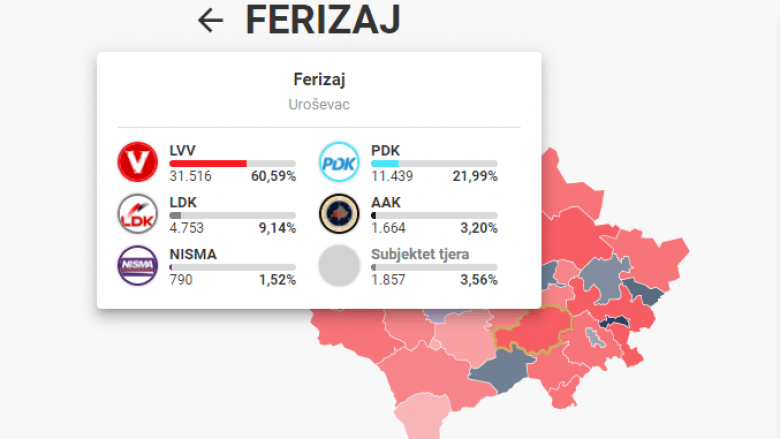
Task: Click the NISMA party name label
Action: coord(193,254)
